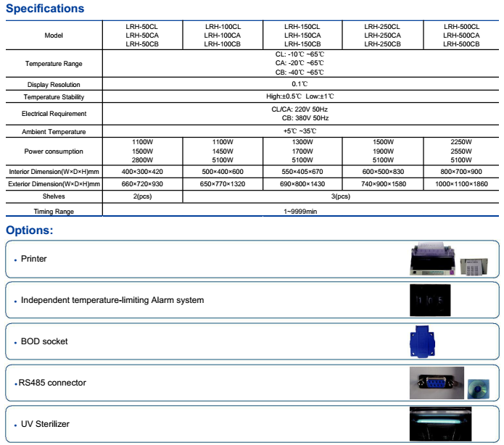The image size is (504, 445).
Task: Click the 800×700×900 interior dimension
Action: click(x=461, y=172)
